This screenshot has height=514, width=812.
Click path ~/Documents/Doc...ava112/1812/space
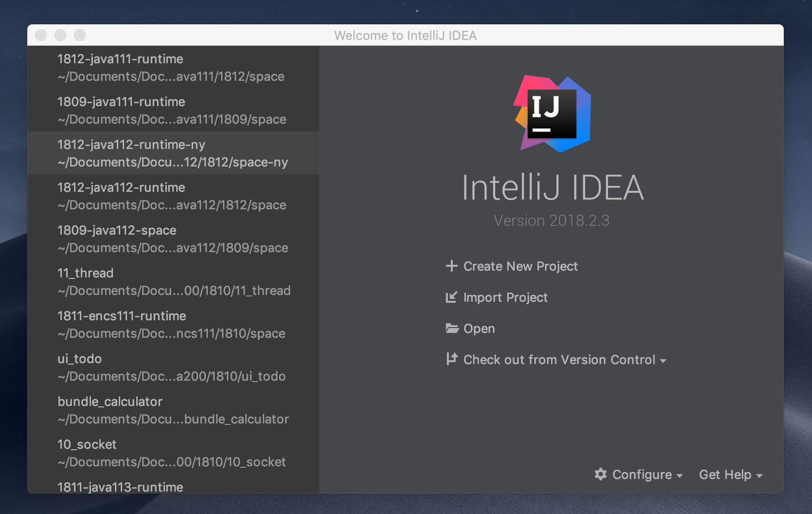pos(172,205)
